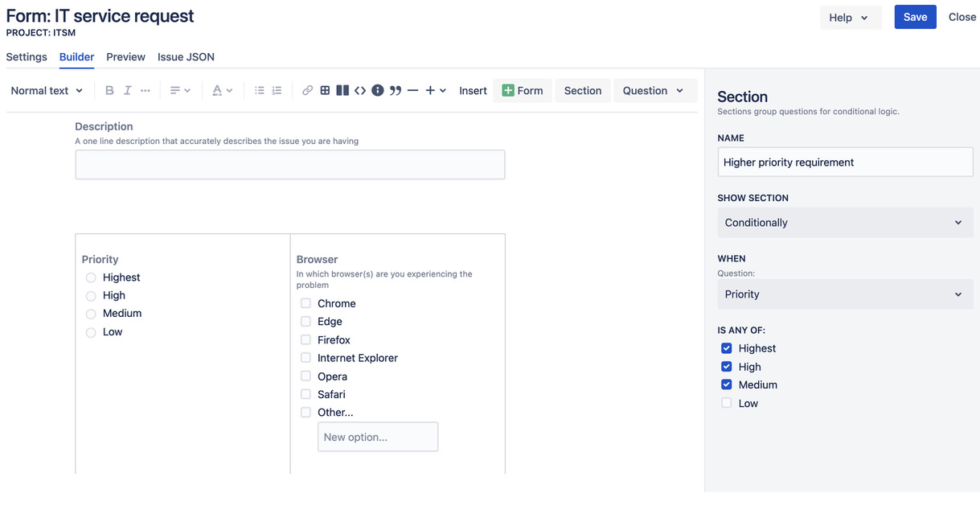Screen dimensions: 980x518
Task: Click the Description input field
Action: coord(290,164)
